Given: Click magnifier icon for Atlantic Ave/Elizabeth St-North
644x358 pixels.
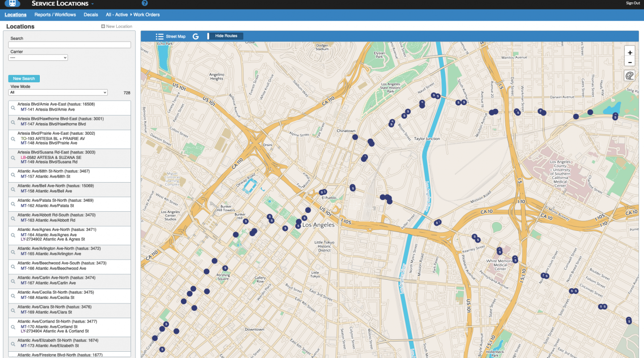Looking at the screenshot, I should (13, 344).
